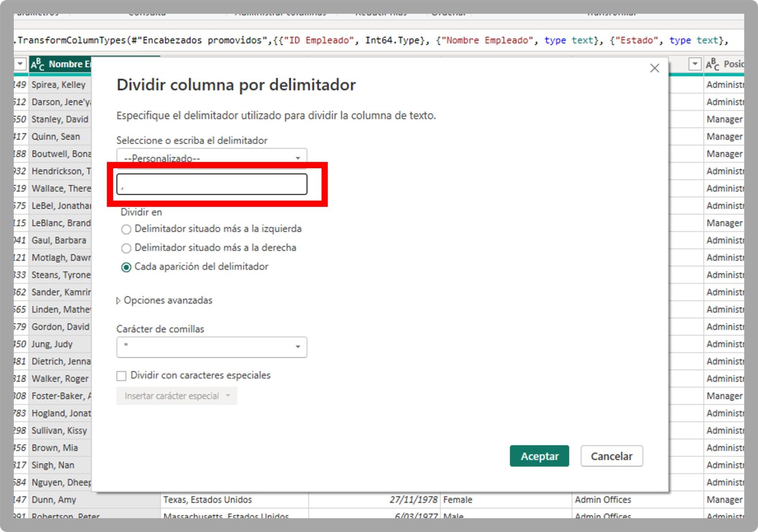Select the cell 'Stanley, David'

[60, 119]
